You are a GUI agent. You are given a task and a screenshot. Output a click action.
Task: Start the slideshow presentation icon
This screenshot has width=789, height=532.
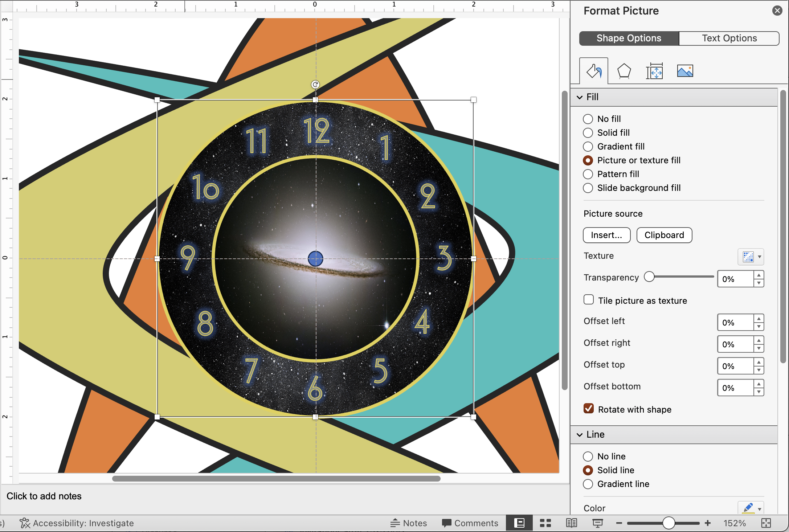coord(597,523)
